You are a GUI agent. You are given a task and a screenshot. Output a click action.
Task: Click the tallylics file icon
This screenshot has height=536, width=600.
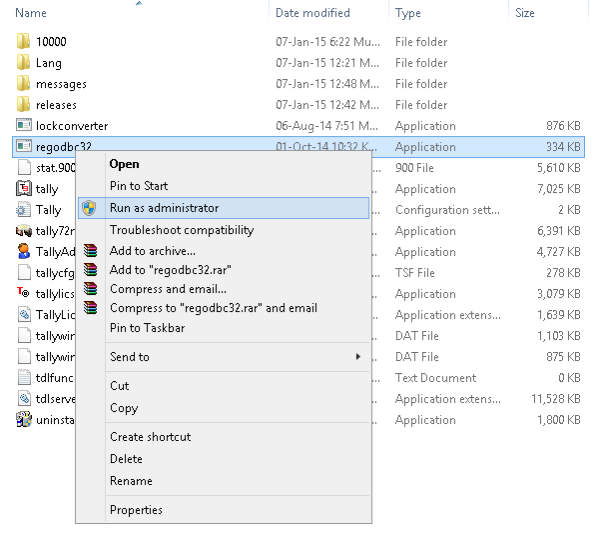[x=24, y=294]
